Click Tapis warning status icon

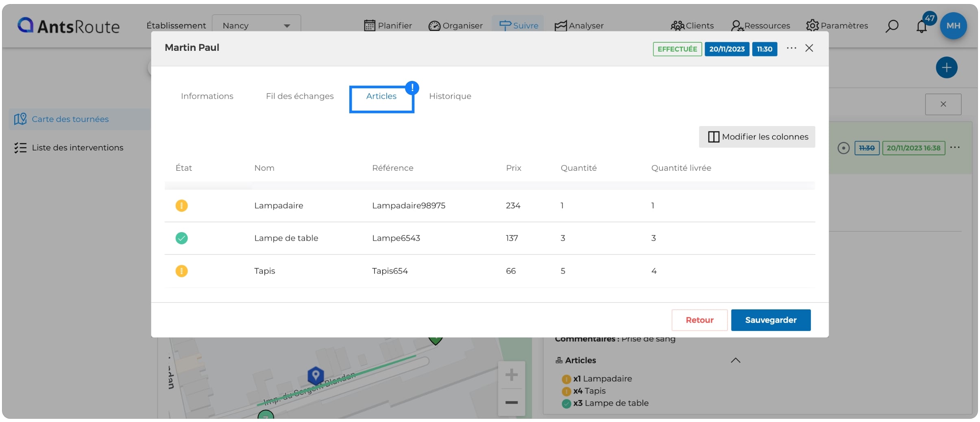click(x=181, y=271)
